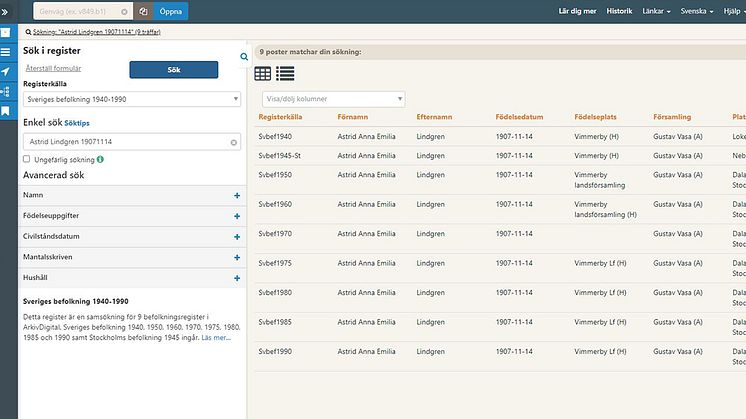This screenshot has width=746, height=419.
Task: Sort by Efternamn column header
Action: 434,117
